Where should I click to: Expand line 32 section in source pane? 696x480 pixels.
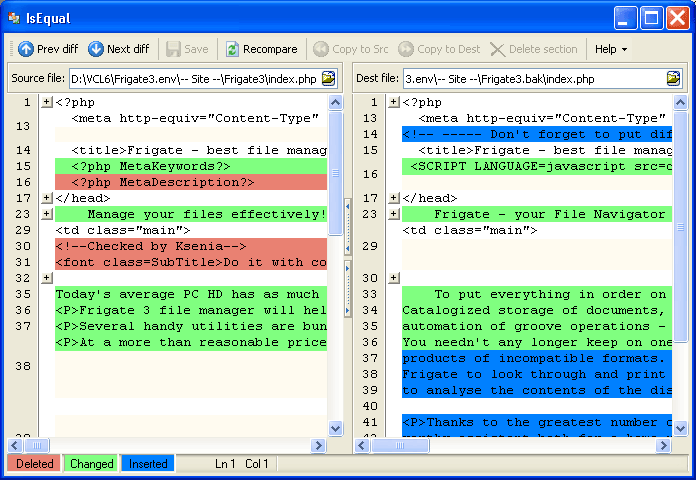tap(47, 278)
